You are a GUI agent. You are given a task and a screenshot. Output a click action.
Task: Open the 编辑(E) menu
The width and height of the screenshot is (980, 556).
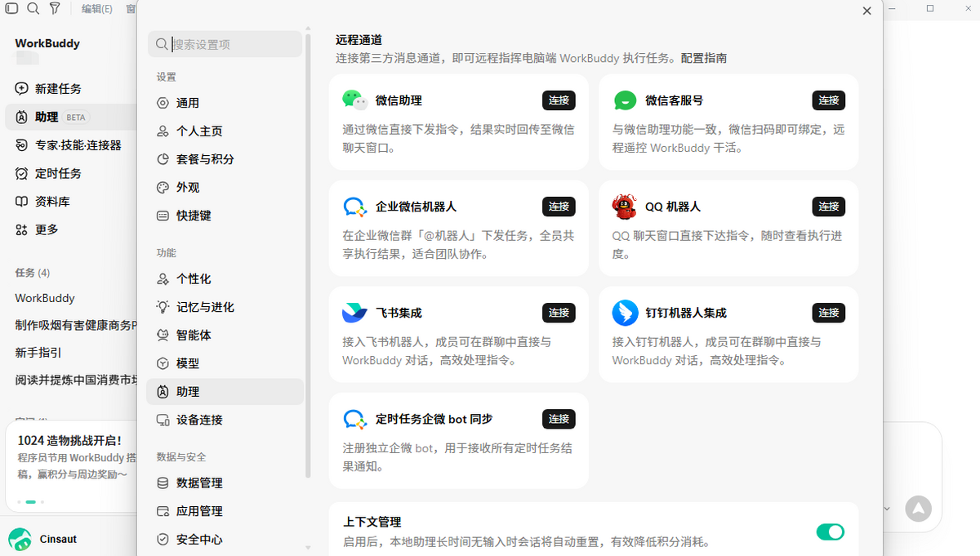(x=97, y=9)
